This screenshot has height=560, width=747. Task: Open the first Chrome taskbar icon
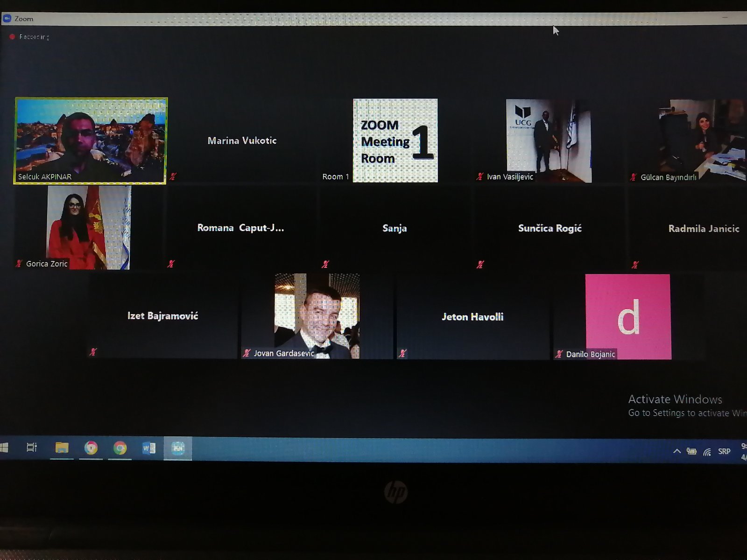[91, 448]
